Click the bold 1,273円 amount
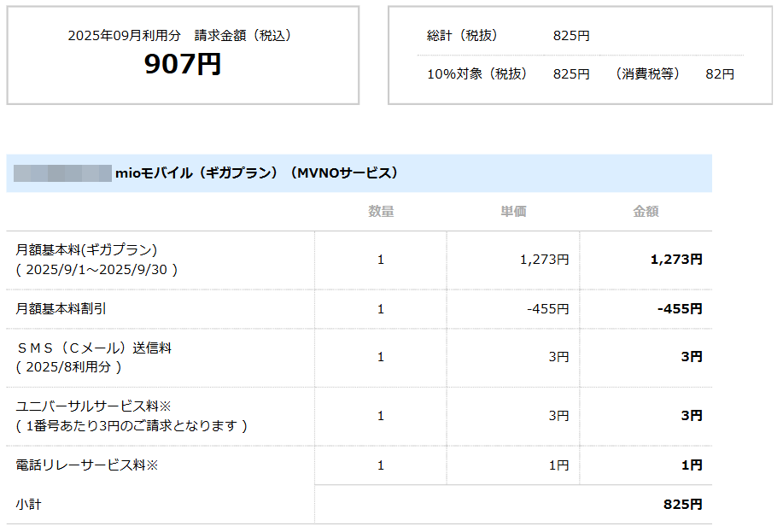This screenshot has height=532, width=783. [676, 260]
